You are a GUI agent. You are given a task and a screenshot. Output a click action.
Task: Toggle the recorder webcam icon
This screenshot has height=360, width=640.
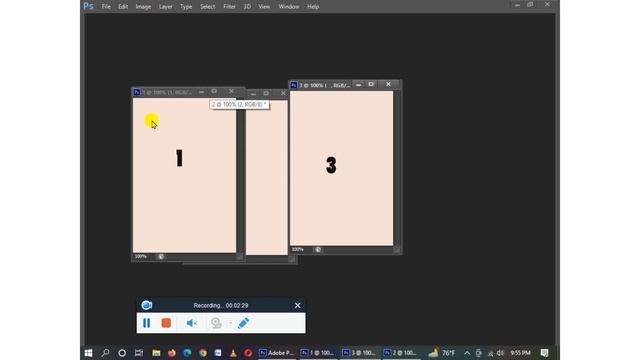pyautogui.click(x=216, y=323)
